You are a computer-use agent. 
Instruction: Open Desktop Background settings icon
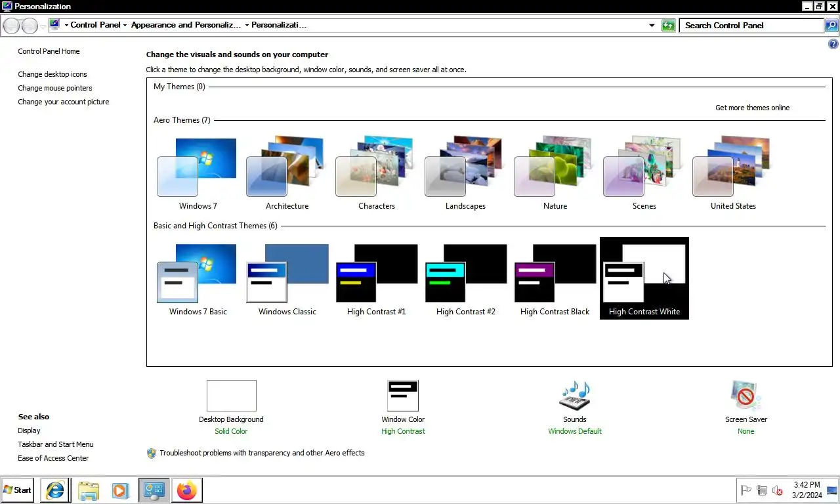231,396
